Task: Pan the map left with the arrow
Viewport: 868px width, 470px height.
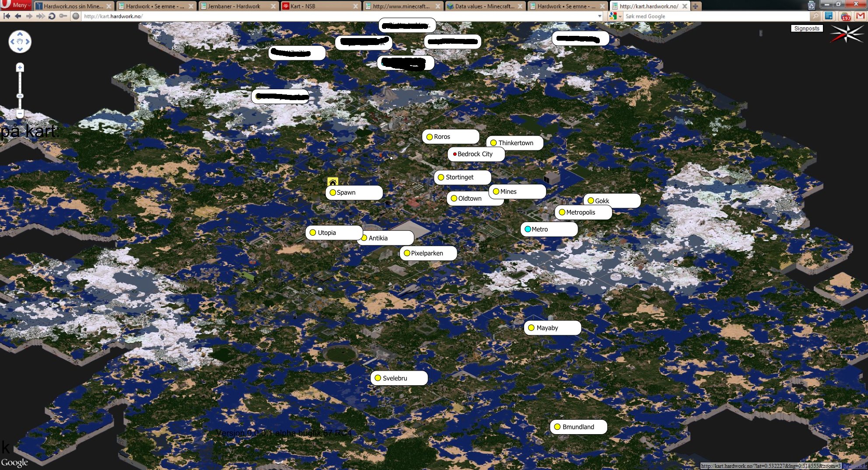Action: (x=12, y=42)
